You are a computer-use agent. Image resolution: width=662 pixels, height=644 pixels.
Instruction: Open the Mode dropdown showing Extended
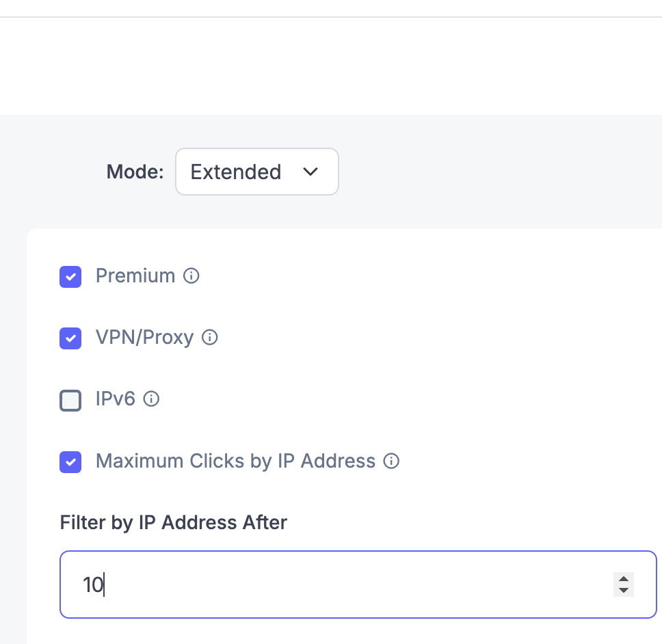click(257, 172)
